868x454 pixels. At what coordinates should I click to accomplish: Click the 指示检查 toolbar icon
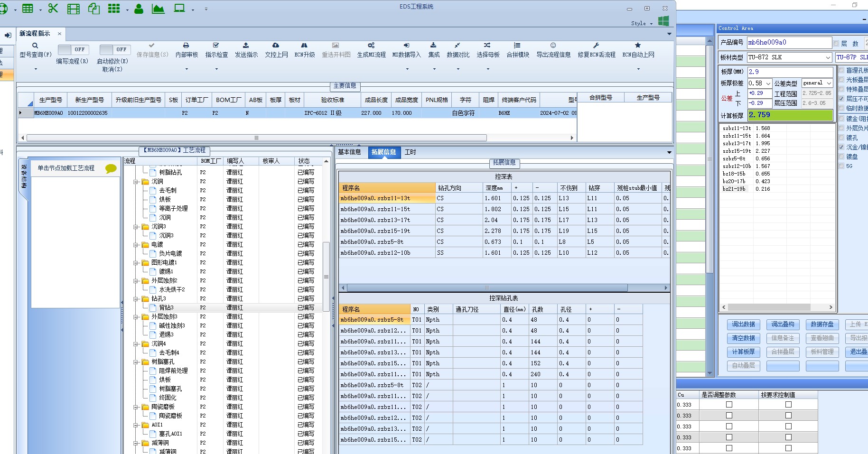coord(216,46)
